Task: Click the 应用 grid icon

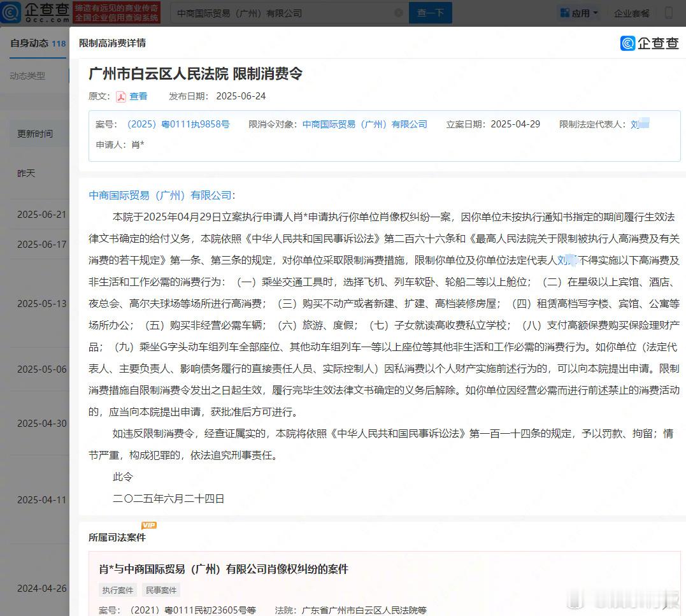Action: pos(565,13)
